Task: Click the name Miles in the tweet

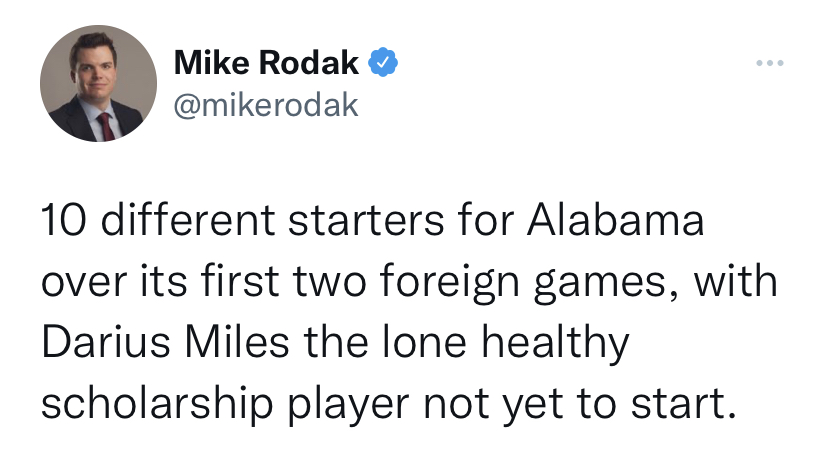Action: pos(237,342)
